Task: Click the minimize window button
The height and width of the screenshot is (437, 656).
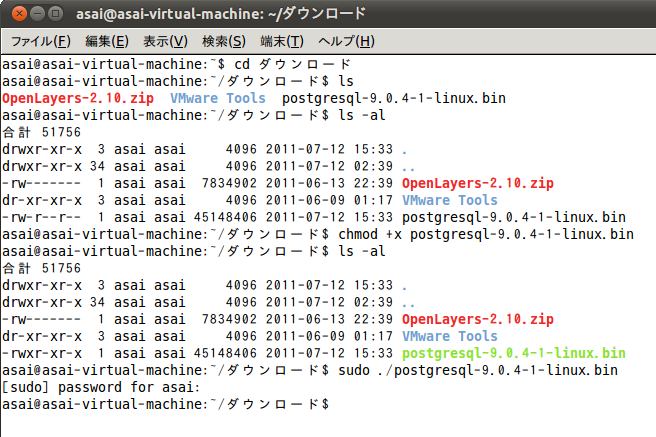Action: click(x=37, y=14)
